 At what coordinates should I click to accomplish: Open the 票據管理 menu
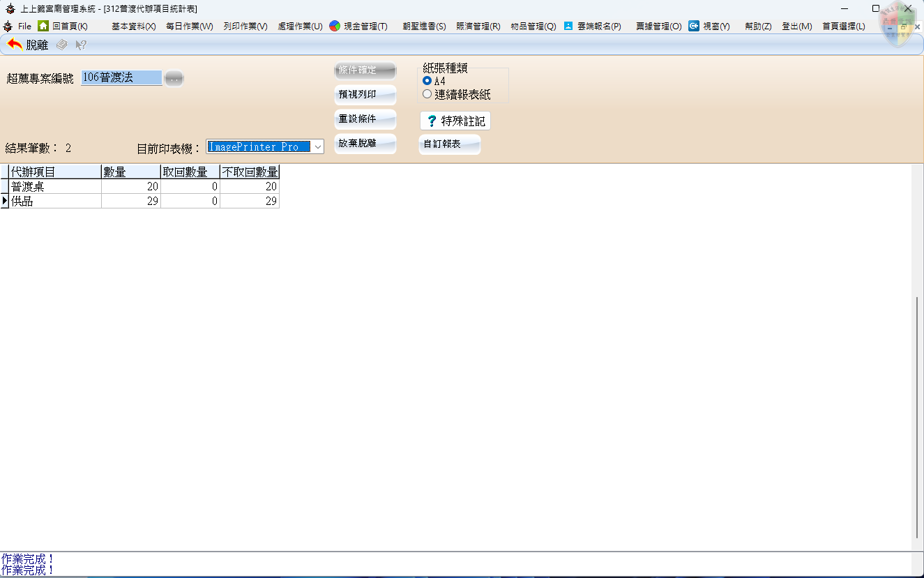pyautogui.click(x=658, y=26)
